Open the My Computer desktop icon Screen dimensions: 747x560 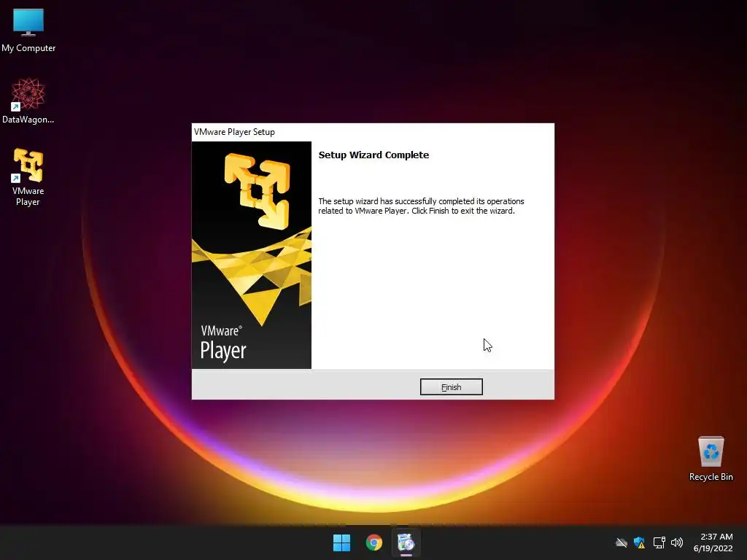pyautogui.click(x=28, y=30)
